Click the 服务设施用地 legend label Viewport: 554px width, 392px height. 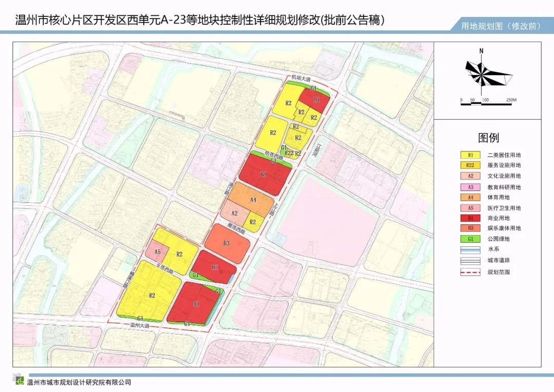click(x=504, y=165)
